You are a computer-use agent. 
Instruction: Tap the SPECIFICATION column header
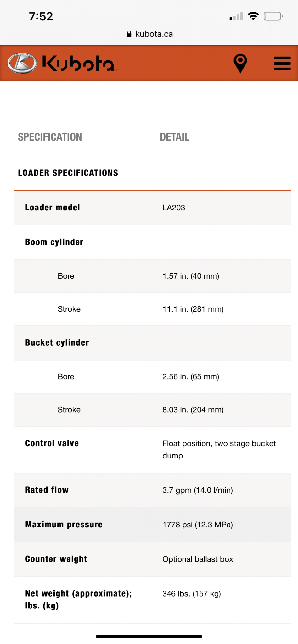50,137
